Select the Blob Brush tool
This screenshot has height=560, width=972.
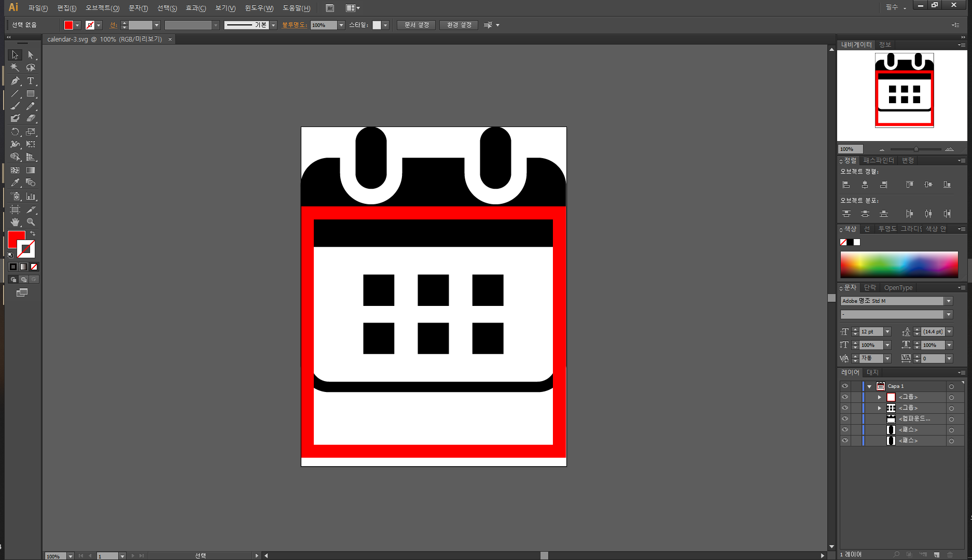coord(15,119)
